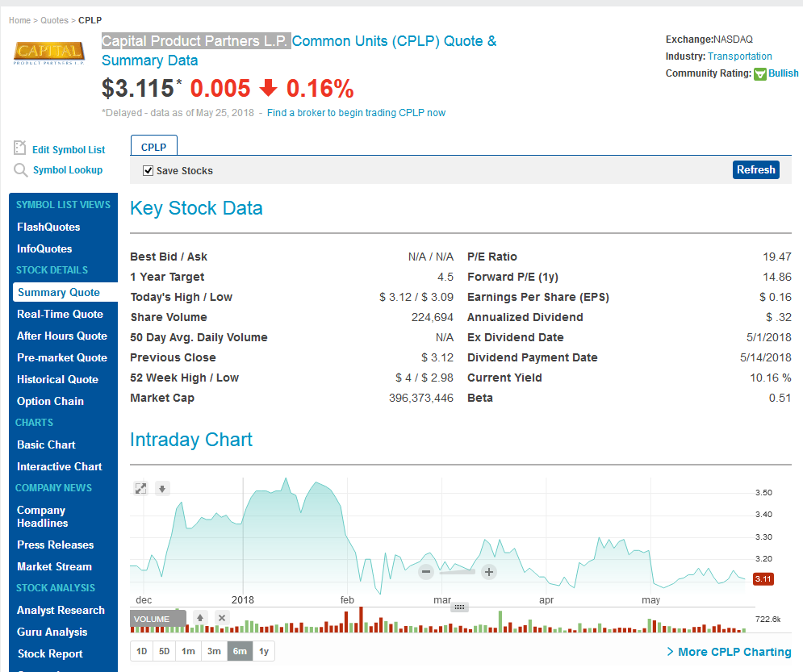Toggle the Save Stocks checkbox

pyautogui.click(x=148, y=170)
